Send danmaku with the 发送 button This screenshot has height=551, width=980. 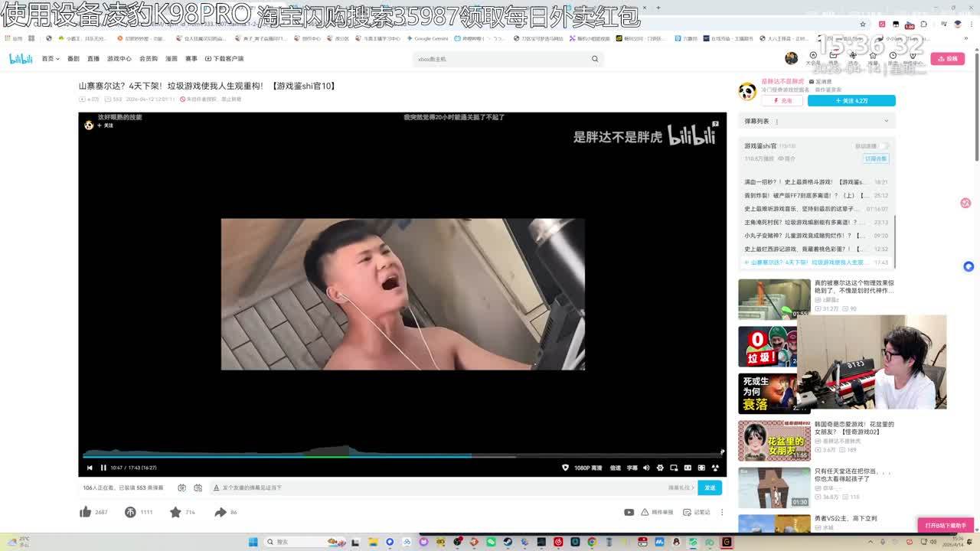710,487
